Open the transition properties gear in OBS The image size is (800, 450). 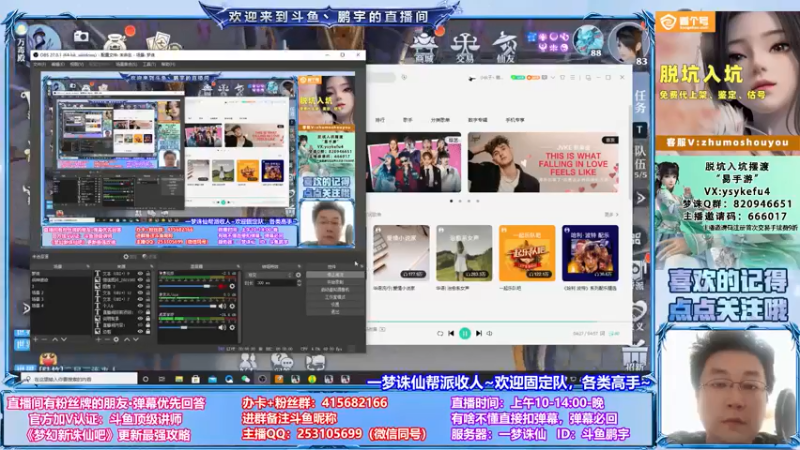coord(298,275)
